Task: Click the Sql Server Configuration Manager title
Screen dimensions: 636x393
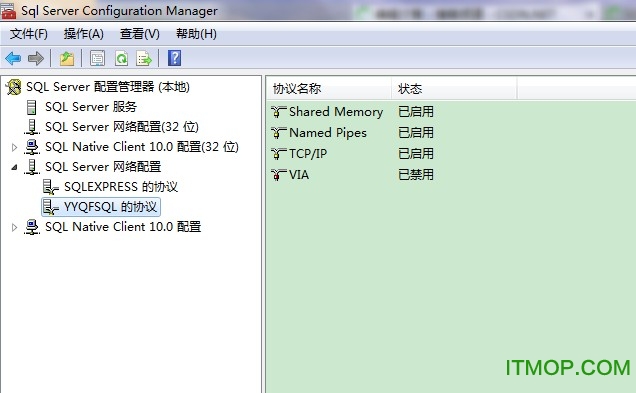Action: pos(119,11)
